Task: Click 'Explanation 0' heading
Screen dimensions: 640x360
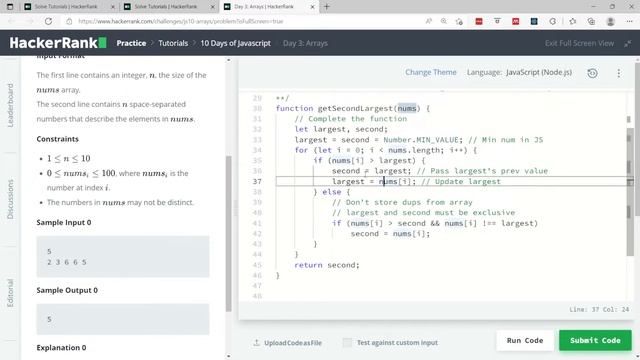Action: (x=61, y=348)
